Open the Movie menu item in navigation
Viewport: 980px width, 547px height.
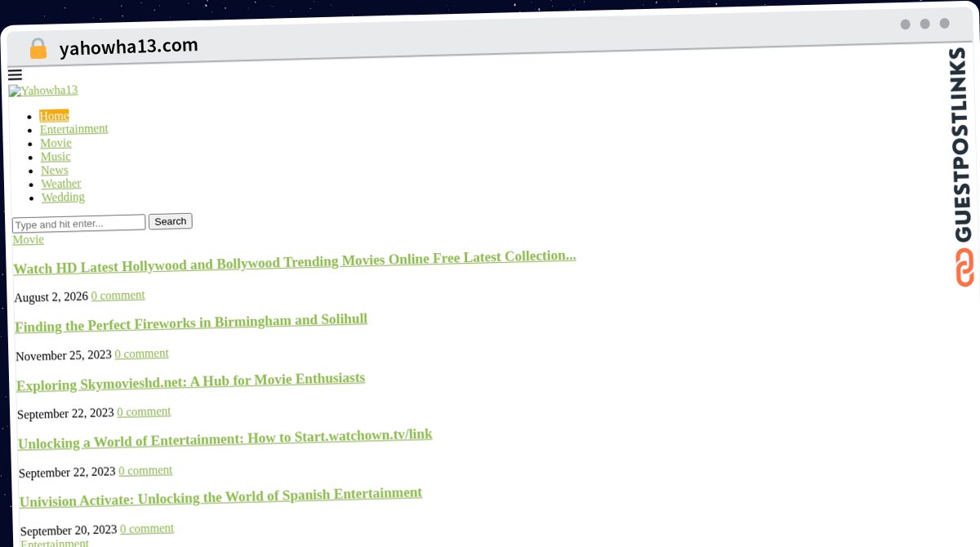click(56, 143)
